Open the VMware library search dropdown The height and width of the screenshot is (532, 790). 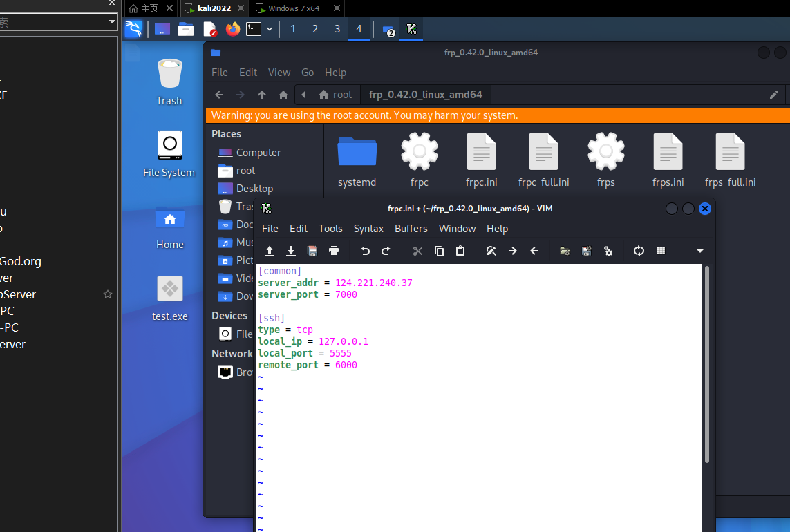pyautogui.click(x=112, y=21)
